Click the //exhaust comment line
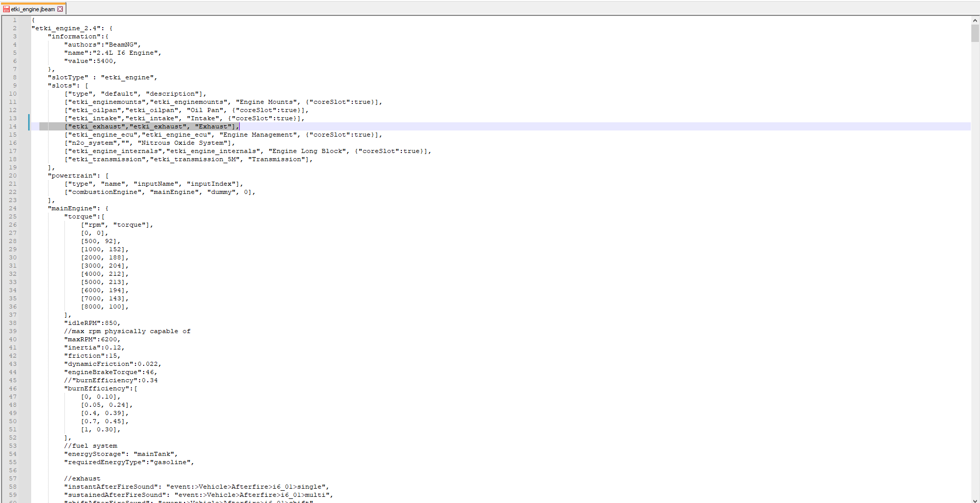The image size is (980, 503). click(82, 478)
